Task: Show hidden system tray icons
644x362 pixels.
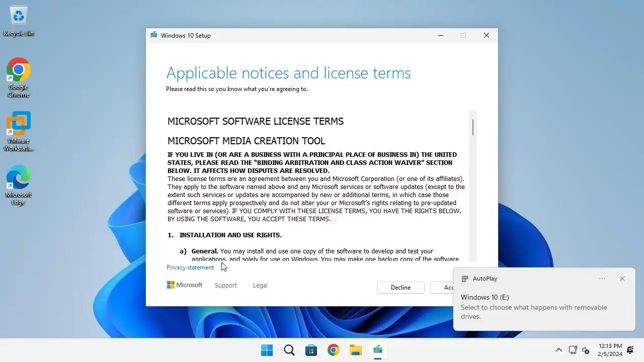Action: [558, 350]
